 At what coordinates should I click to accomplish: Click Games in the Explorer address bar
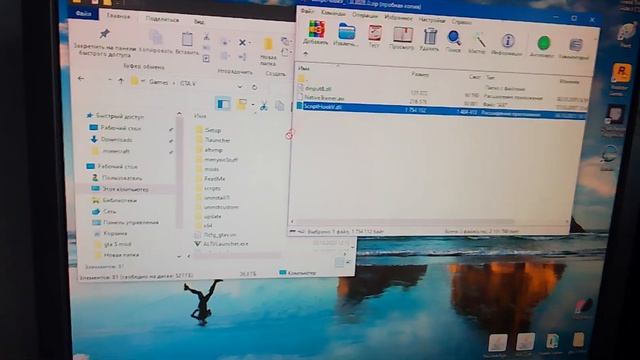click(x=158, y=82)
